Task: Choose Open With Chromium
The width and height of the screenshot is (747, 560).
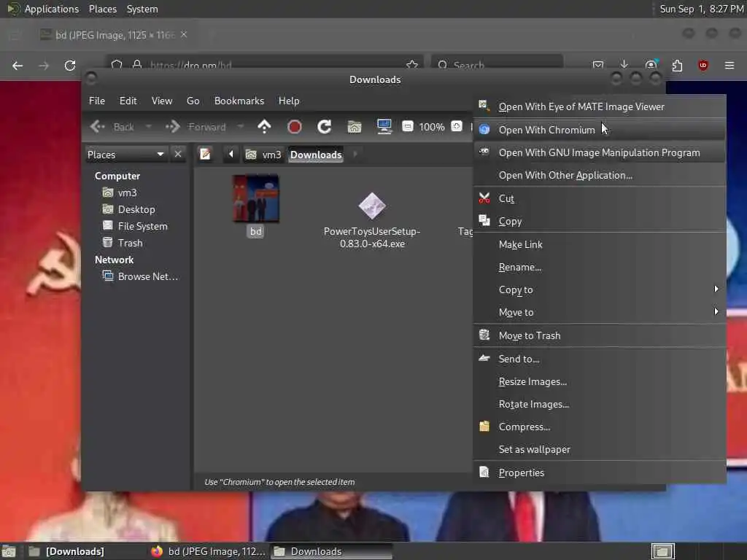Action: [600, 130]
